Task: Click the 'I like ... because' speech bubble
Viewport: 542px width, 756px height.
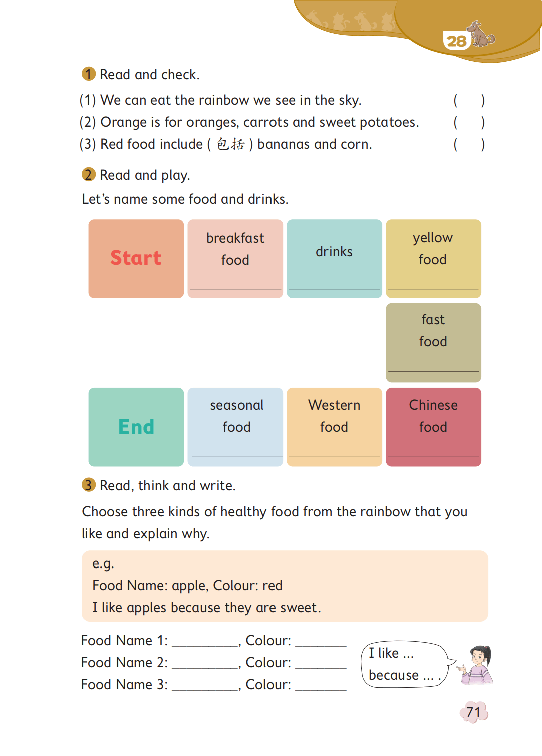Action: click(404, 665)
